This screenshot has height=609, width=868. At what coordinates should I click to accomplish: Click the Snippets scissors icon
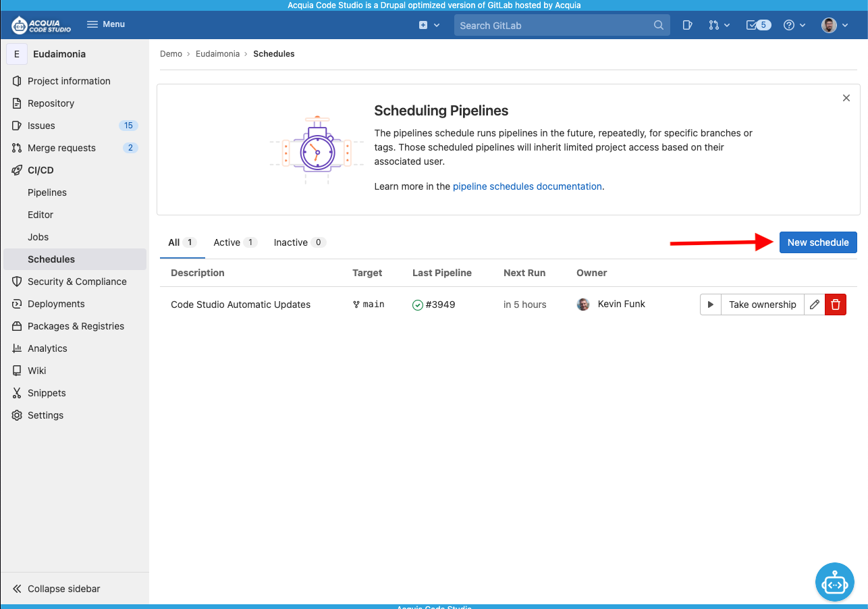[x=17, y=393]
